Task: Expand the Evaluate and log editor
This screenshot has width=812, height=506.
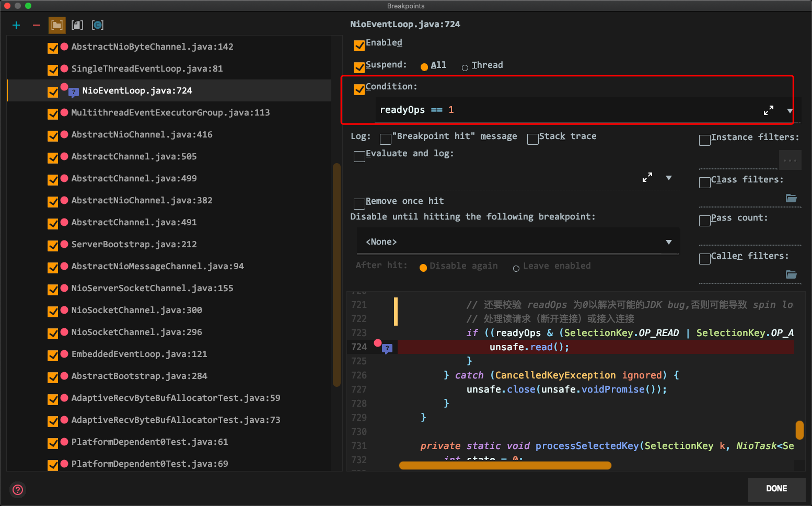Action: click(647, 178)
